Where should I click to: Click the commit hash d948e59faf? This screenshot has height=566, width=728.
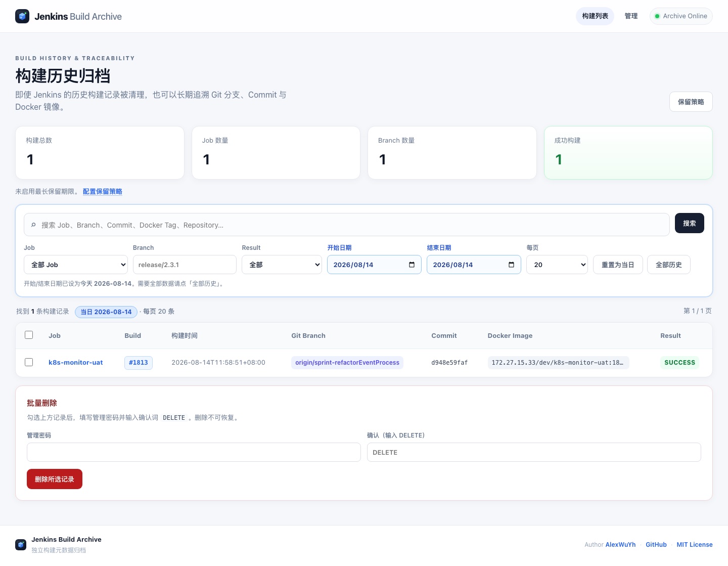(449, 363)
